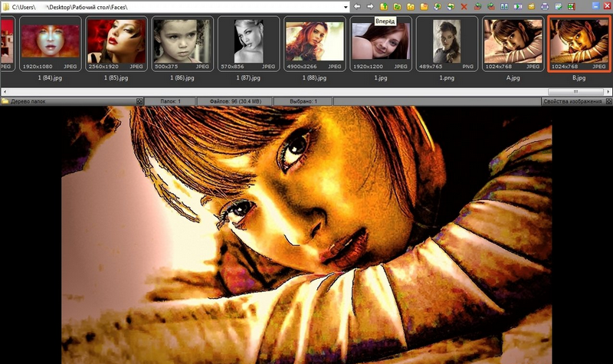Click the file name "B.jpg"
The height and width of the screenshot is (364, 613).
pos(579,78)
